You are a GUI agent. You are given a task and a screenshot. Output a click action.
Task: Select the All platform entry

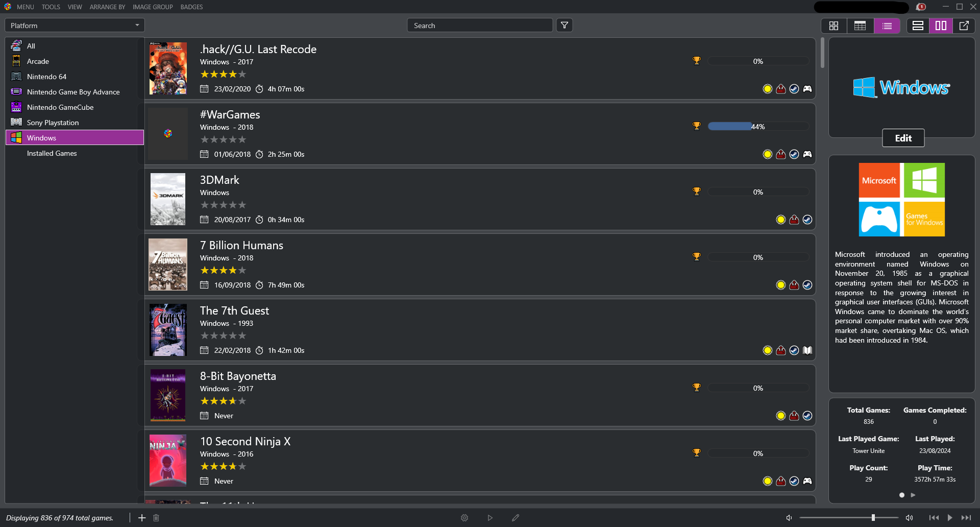pos(75,46)
